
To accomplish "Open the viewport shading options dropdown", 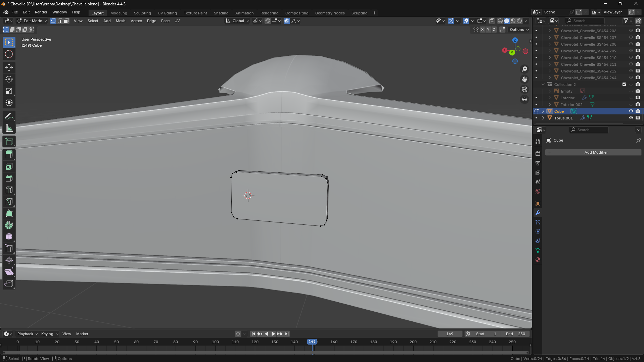I will tap(526, 21).
